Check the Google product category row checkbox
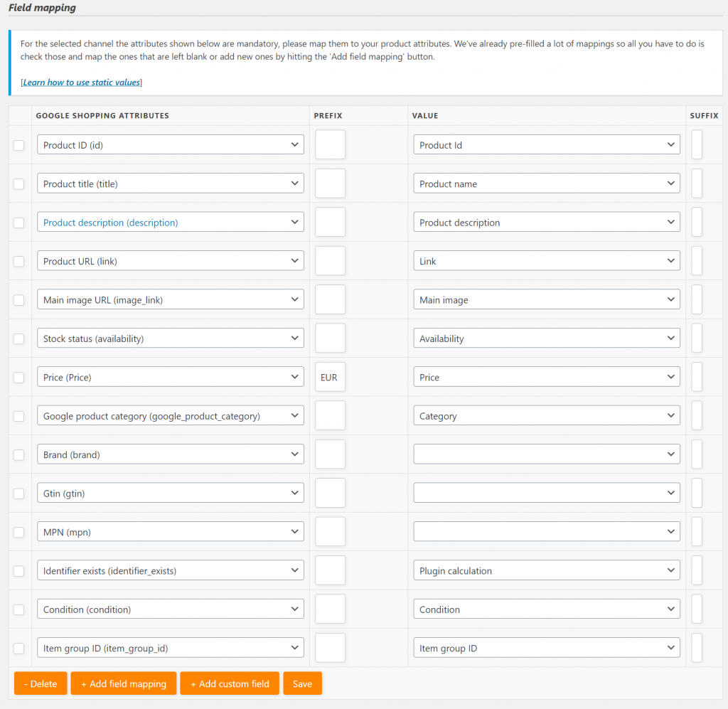728x709 pixels. (18, 416)
